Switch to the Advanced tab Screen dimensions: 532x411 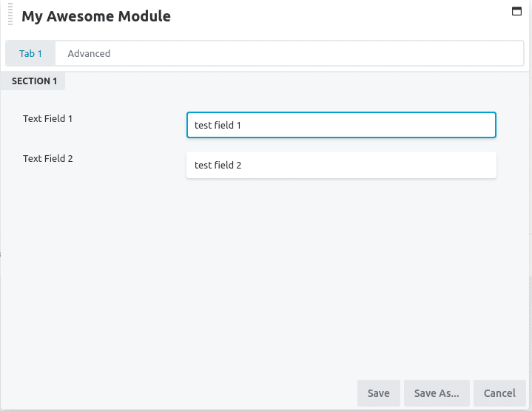[x=89, y=53]
